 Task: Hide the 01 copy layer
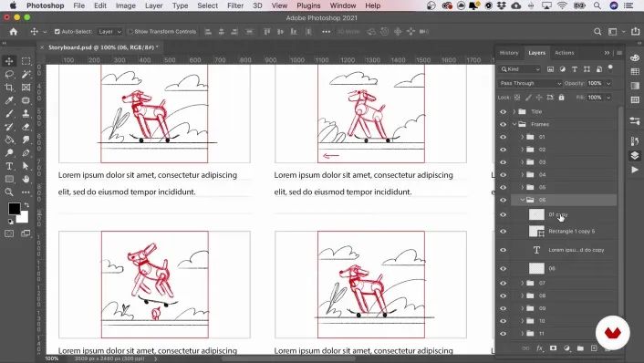504,214
